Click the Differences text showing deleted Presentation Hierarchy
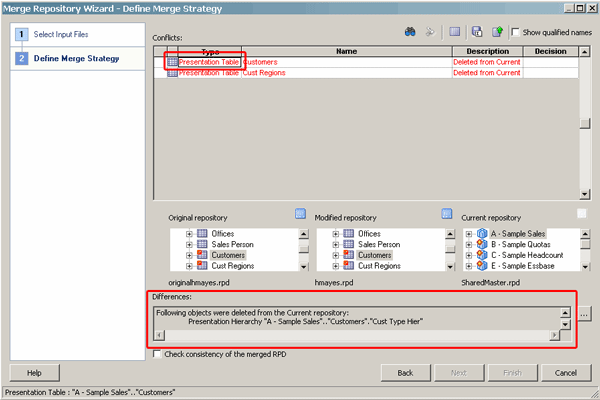The height and width of the screenshot is (400, 600). [305, 322]
